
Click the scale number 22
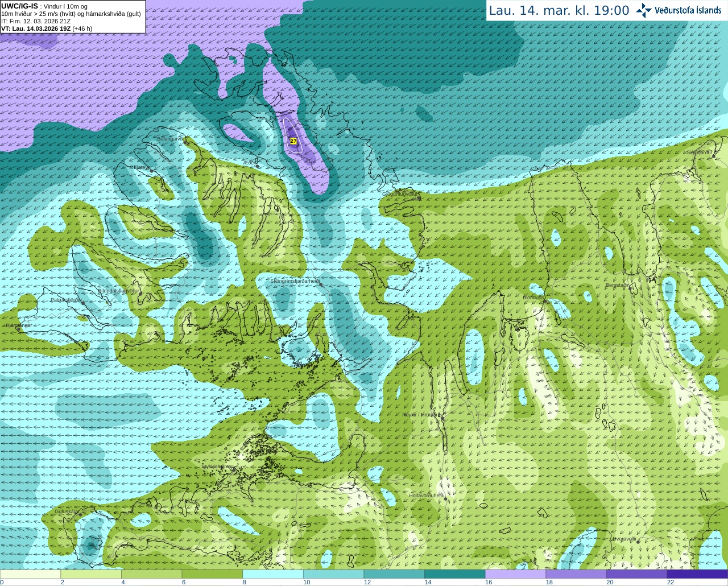coord(671,582)
